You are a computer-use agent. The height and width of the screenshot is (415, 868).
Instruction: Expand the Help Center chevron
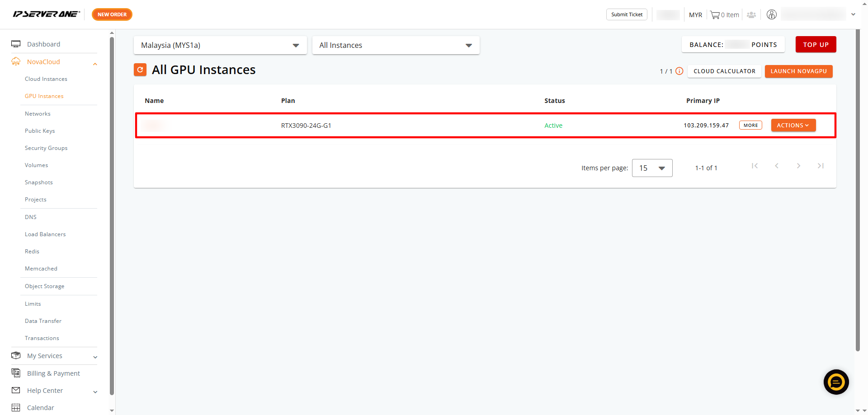pyautogui.click(x=95, y=392)
